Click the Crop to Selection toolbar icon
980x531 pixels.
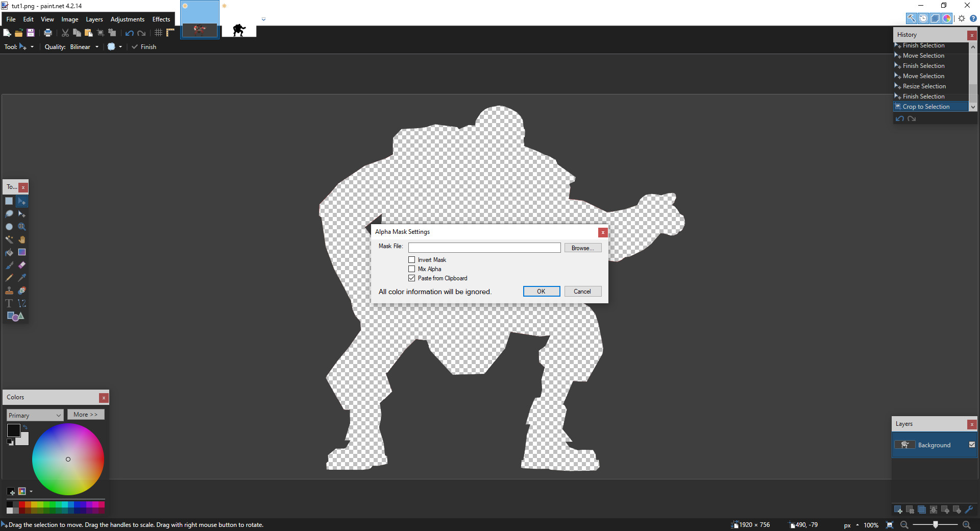click(101, 33)
